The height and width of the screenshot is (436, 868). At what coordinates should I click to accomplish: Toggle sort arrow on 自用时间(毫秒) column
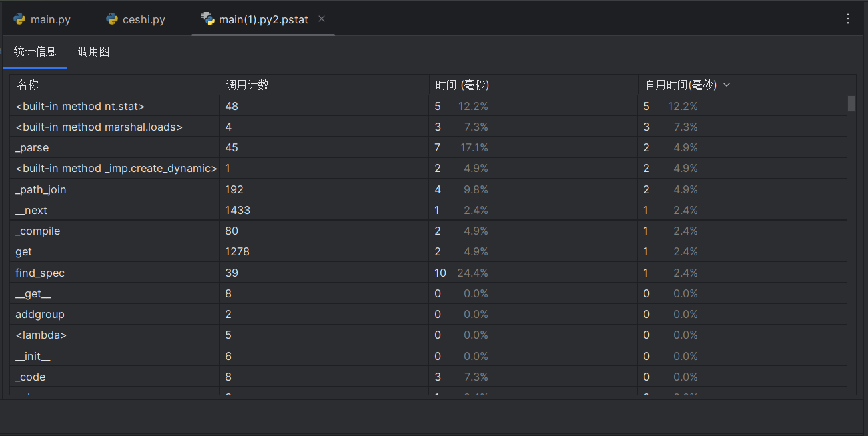pos(727,85)
